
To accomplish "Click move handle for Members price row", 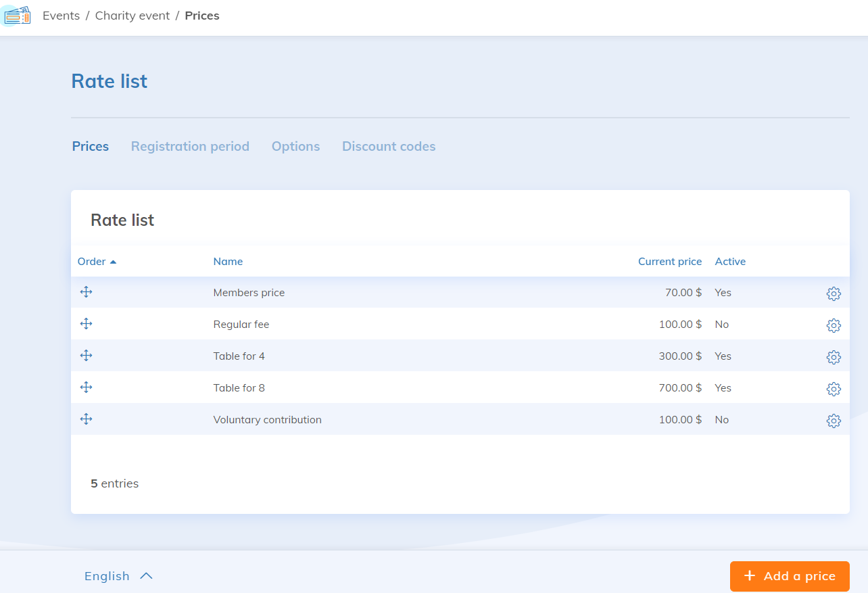I will tap(86, 292).
